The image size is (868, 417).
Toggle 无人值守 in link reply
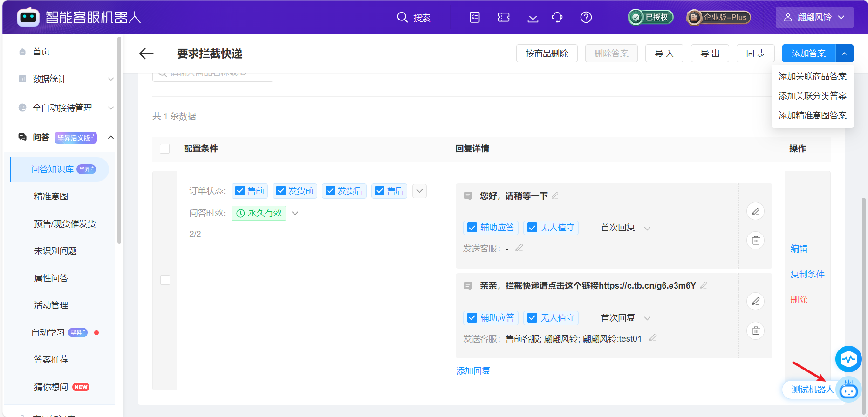point(532,318)
